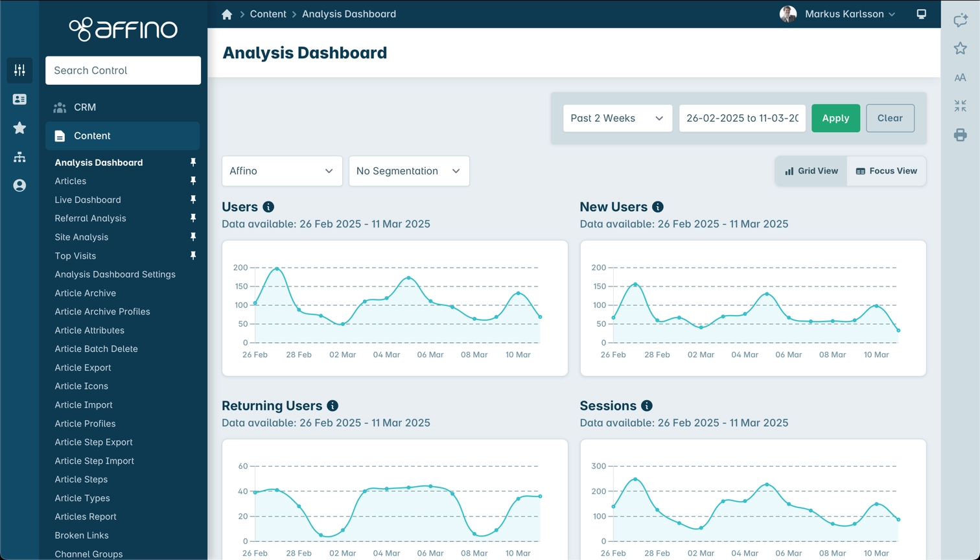Click Markus Karlsson's avatar picture
The width and height of the screenshot is (980, 560).
788,14
